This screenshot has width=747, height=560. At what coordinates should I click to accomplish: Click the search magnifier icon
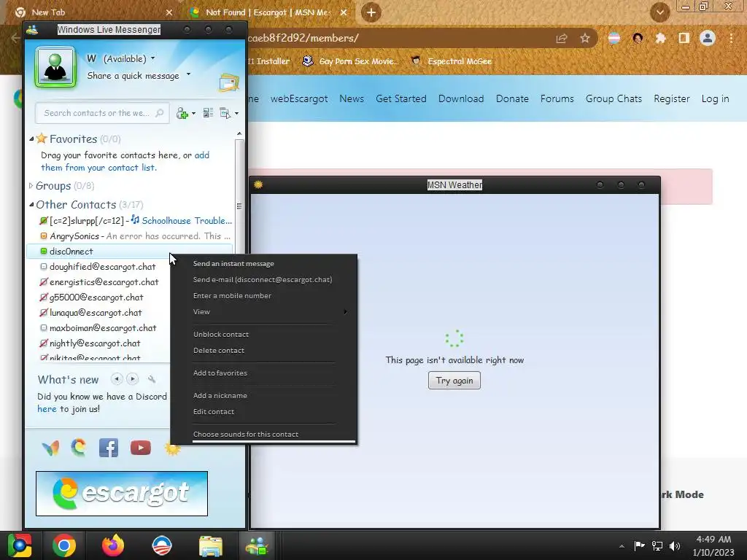pos(160,113)
